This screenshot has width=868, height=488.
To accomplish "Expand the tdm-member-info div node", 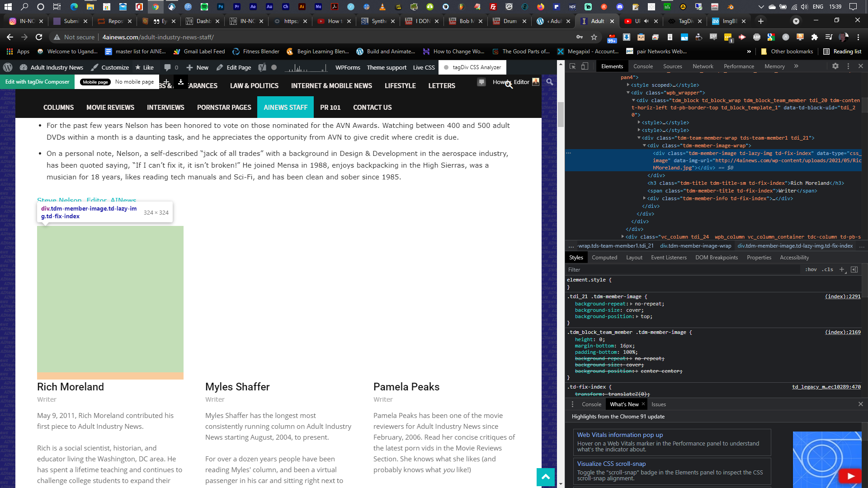I will 645,198.
